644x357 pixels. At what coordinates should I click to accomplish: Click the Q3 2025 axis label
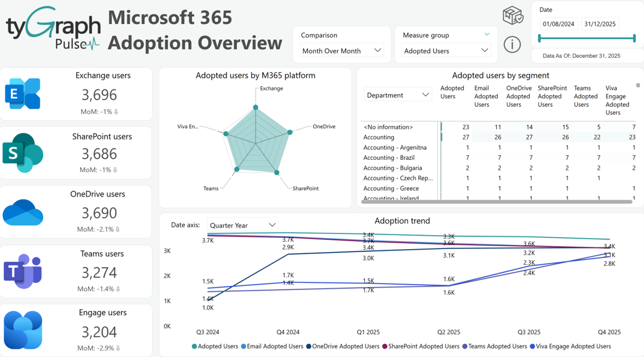coord(529,332)
